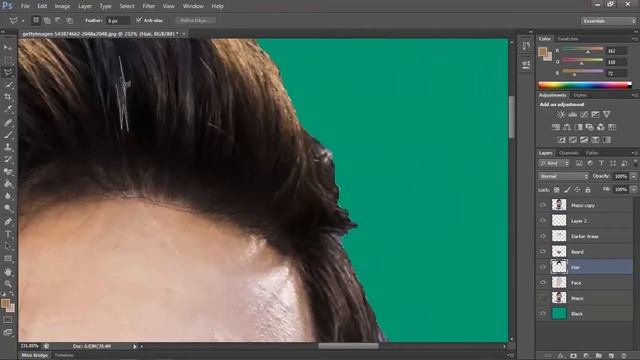Screen dimensions: 640x360
Task: Select the Polygonal Lasso tool
Action: (x=8, y=73)
